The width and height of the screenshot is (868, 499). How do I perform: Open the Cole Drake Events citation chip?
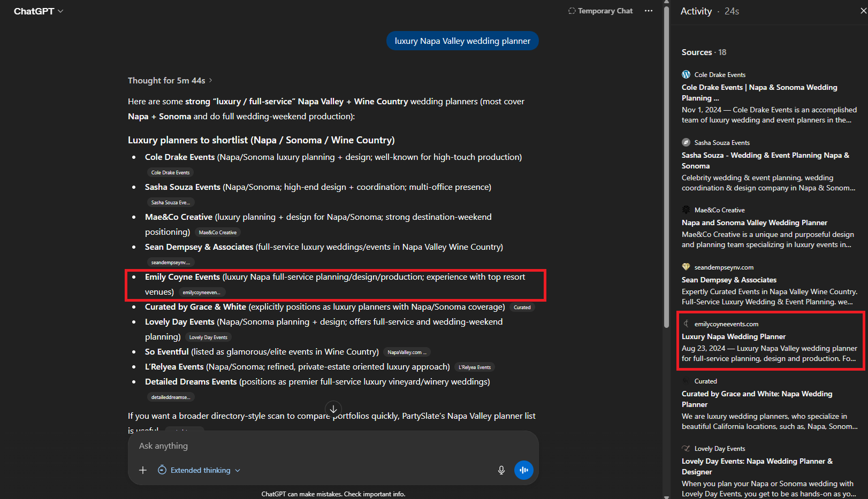(170, 172)
